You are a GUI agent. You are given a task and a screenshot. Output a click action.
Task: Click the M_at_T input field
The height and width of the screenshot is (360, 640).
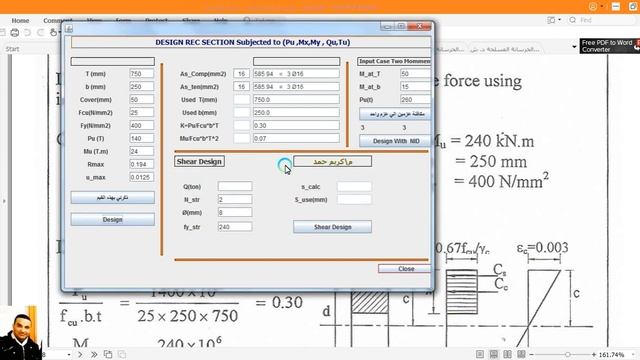coord(416,73)
